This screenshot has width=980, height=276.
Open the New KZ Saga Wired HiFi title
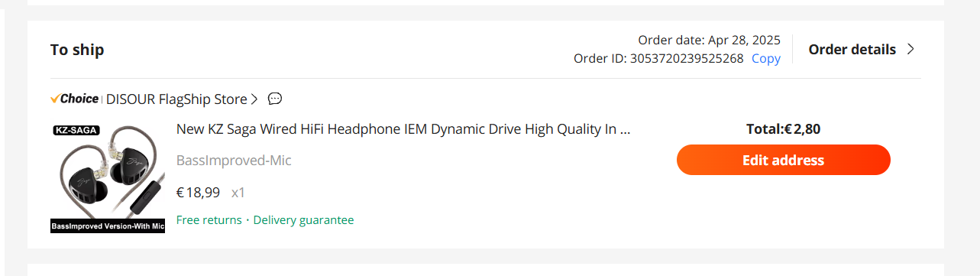[403, 129]
